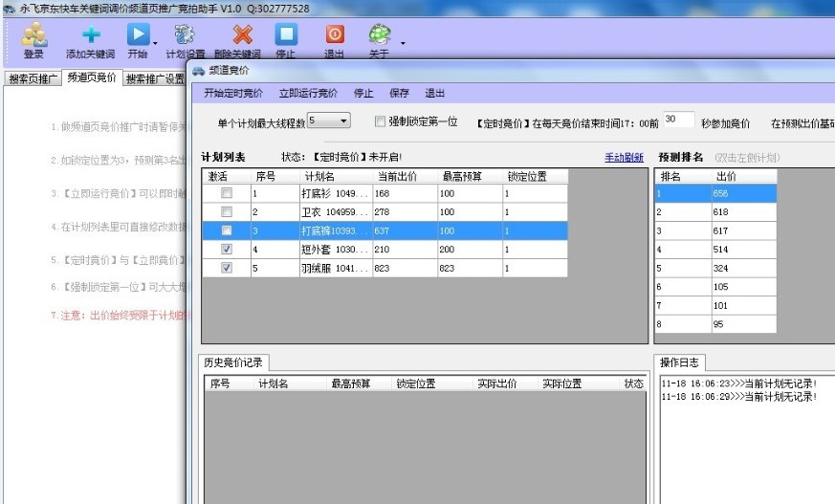Click 开始定时竞价 in the menu bar
835x504 pixels.
[x=233, y=93]
